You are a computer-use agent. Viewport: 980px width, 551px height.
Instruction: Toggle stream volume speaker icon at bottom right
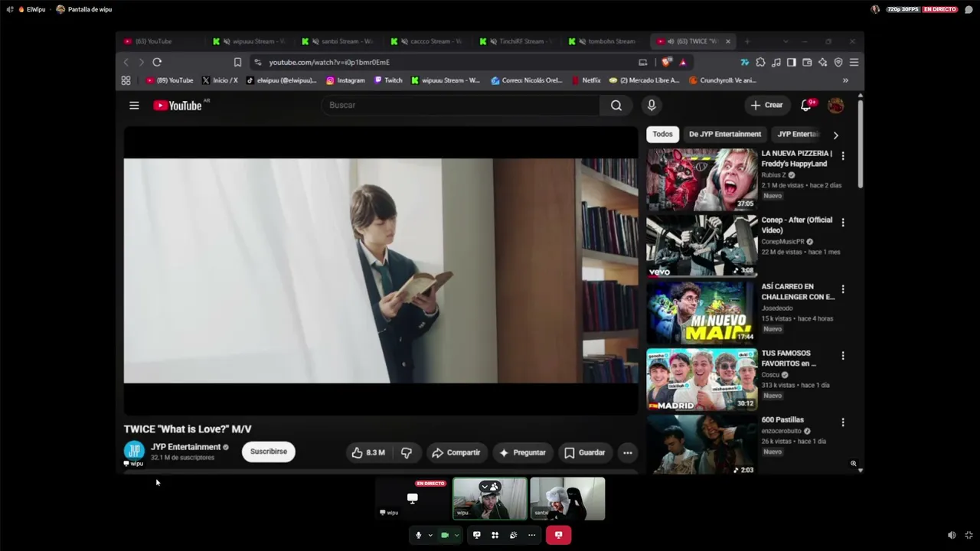click(x=951, y=535)
